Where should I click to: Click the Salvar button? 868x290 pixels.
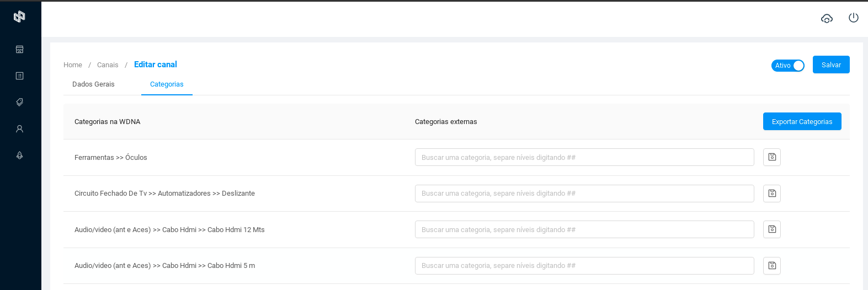click(x=831, y=65)
